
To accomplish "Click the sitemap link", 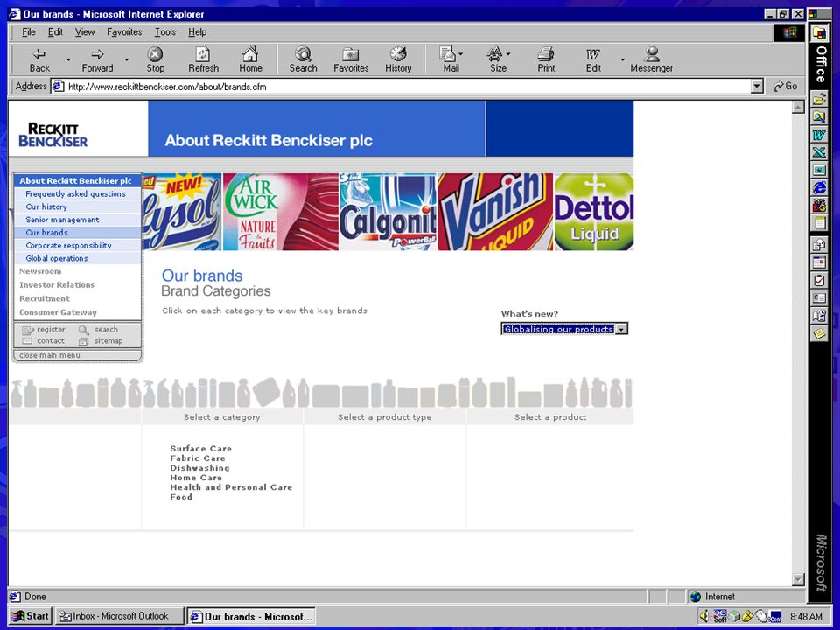I will [x=101, y=341].
